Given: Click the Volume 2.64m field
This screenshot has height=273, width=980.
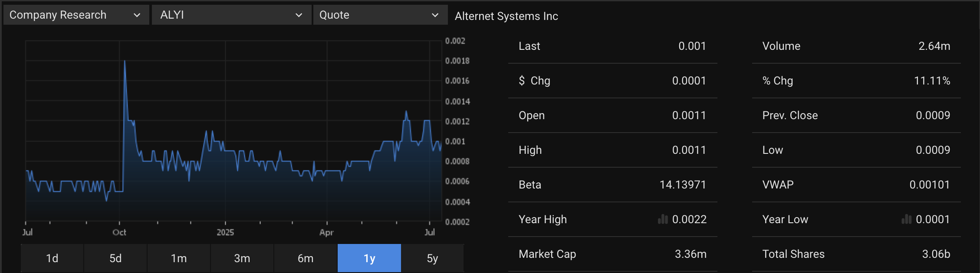Looking at the screenshot, I should [934, 46].
